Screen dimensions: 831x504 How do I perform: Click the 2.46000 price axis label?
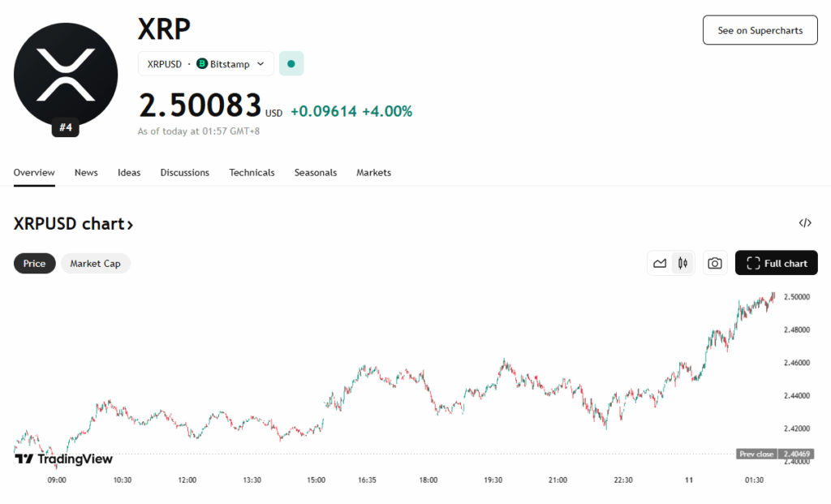(x=797, y=363)
